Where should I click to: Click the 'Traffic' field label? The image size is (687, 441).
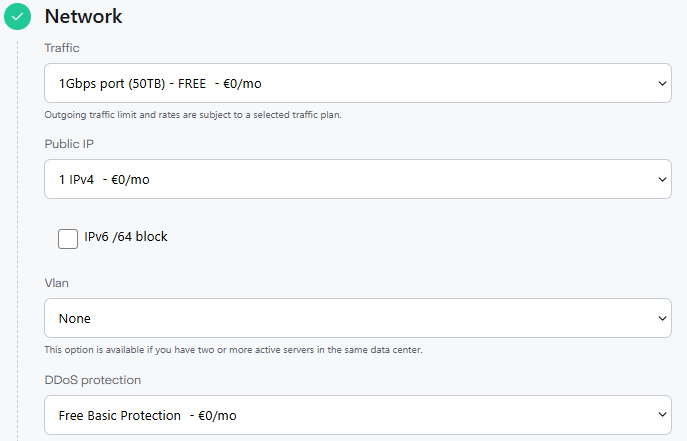62,47
